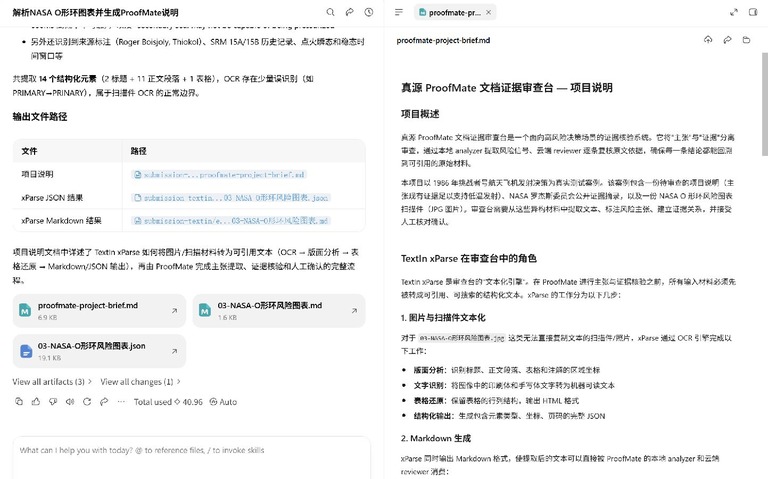The height and width of the screenshot is (479, 768).
Task: Close the proofmate-pr... tab
Action: pyautogui.click(x=488, y=13)
